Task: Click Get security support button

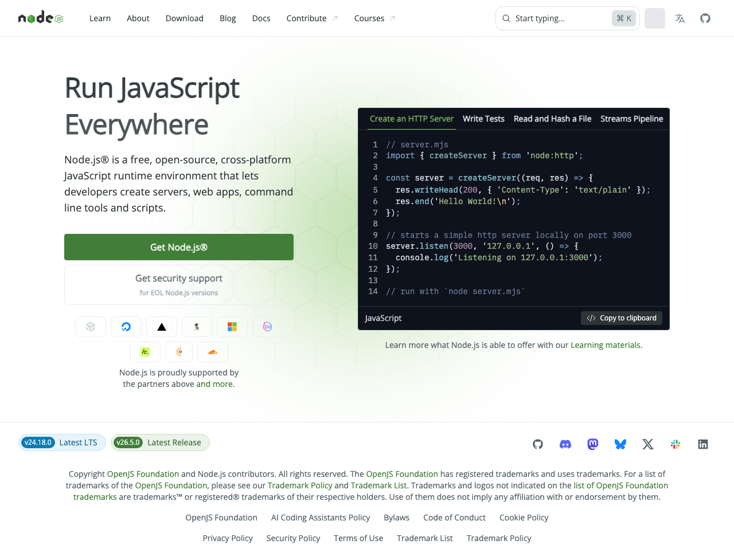Action: pyautogui.click(x=179, y=285)
